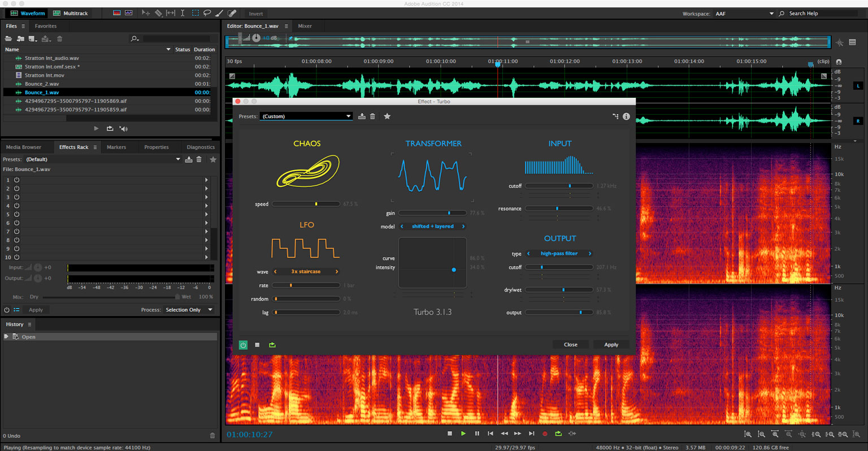Click the Zoom to Selection icon

pyautogui.click(x=843, y=434)
